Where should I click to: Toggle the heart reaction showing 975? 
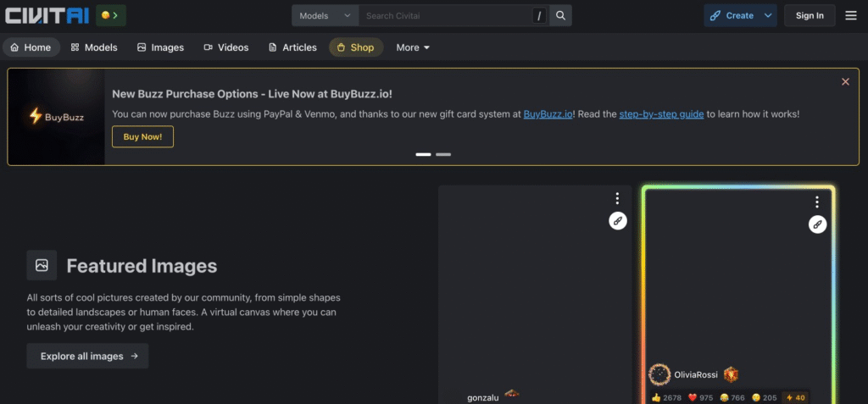tap(700, 397)
